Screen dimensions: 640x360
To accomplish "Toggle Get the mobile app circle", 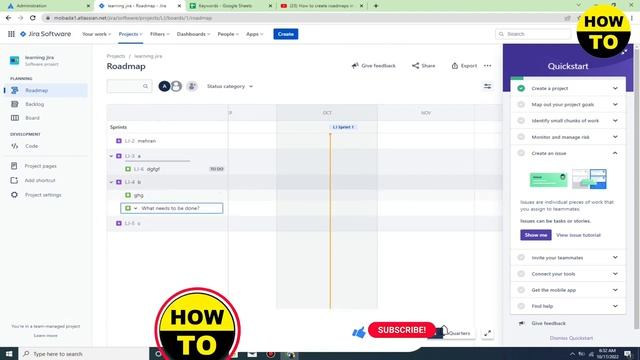I will (x=521, y=290).
